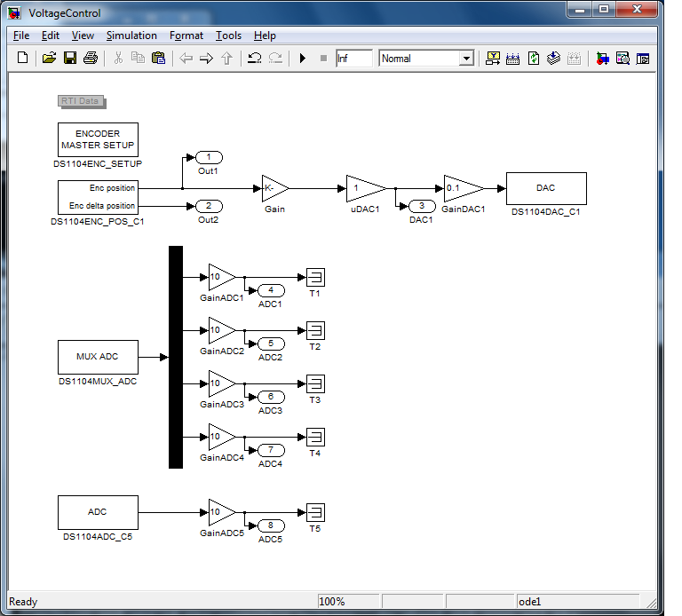The height and width of the screenshot is (616, 682).
Task: Select the T2 terminator block
Action: pos(315,330)
